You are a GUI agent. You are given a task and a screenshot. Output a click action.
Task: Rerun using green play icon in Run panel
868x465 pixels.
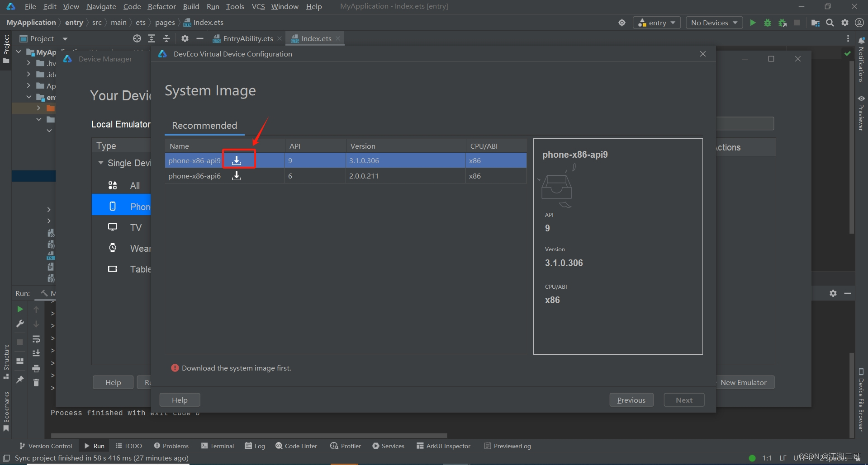pos(20,309)
